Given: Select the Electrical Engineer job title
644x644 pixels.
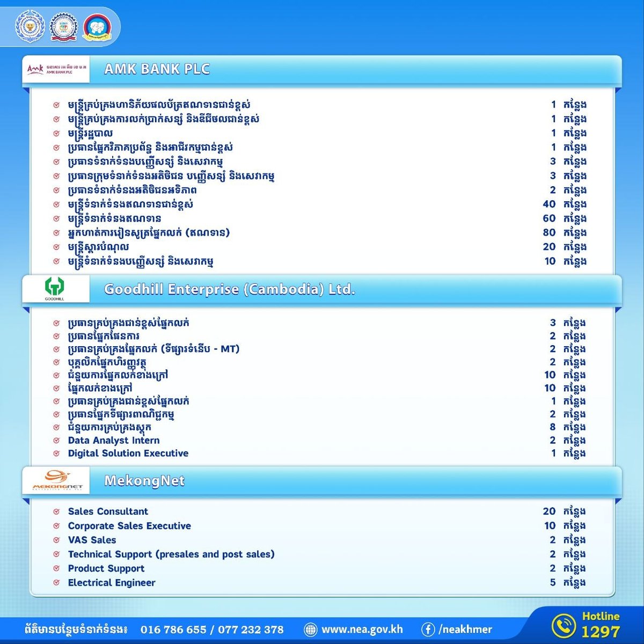Looking at the screenshot, I should (x=112, y=583).
